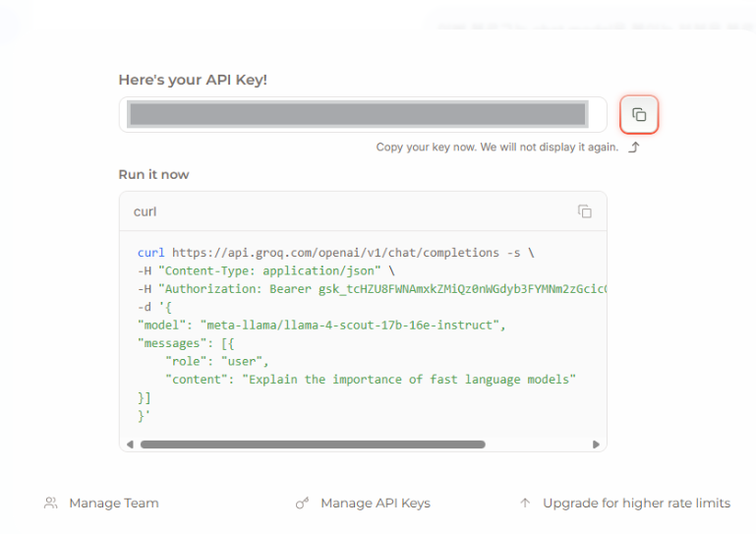This screenshot has width=756, height=534.
Task: Copy the curl code snippet
Action: point(584,211)
